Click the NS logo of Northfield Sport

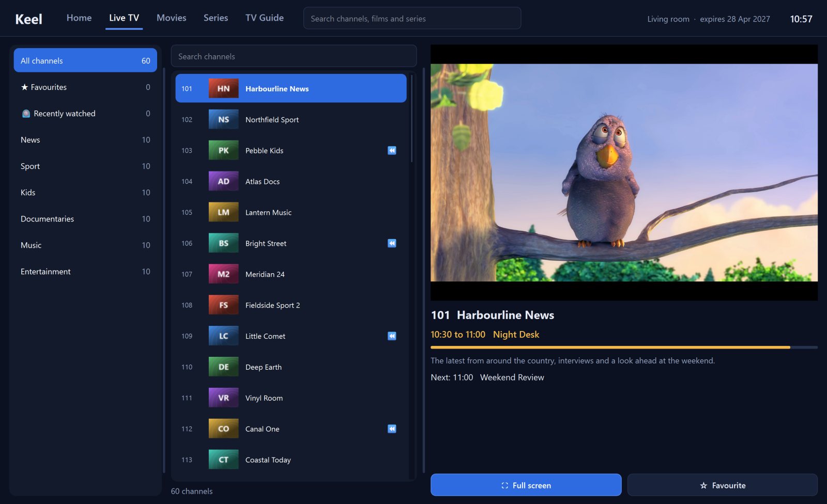coord(223,119)
